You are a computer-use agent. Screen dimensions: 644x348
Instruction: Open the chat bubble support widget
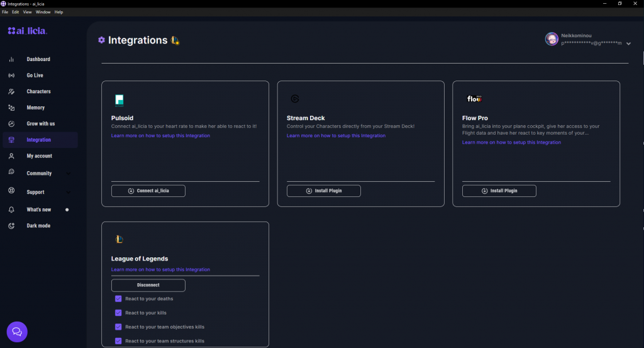click(17, 332)
